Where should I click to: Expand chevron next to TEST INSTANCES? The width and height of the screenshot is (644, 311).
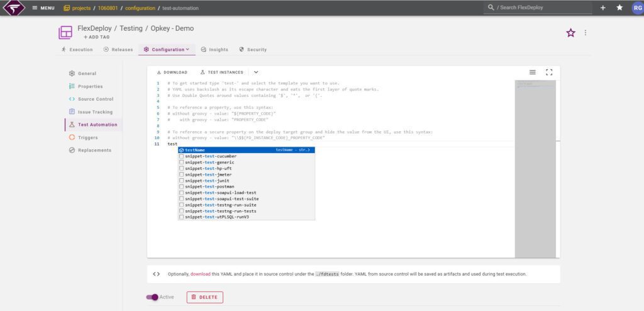(256, 72)
